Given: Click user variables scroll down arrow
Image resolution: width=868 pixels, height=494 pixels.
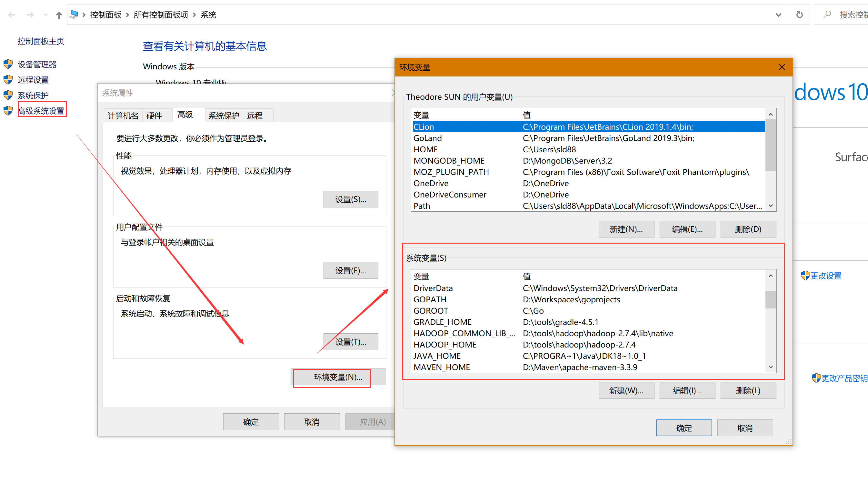Looking at the screenshot, I should pyautogui.click(x=771, y=206).
